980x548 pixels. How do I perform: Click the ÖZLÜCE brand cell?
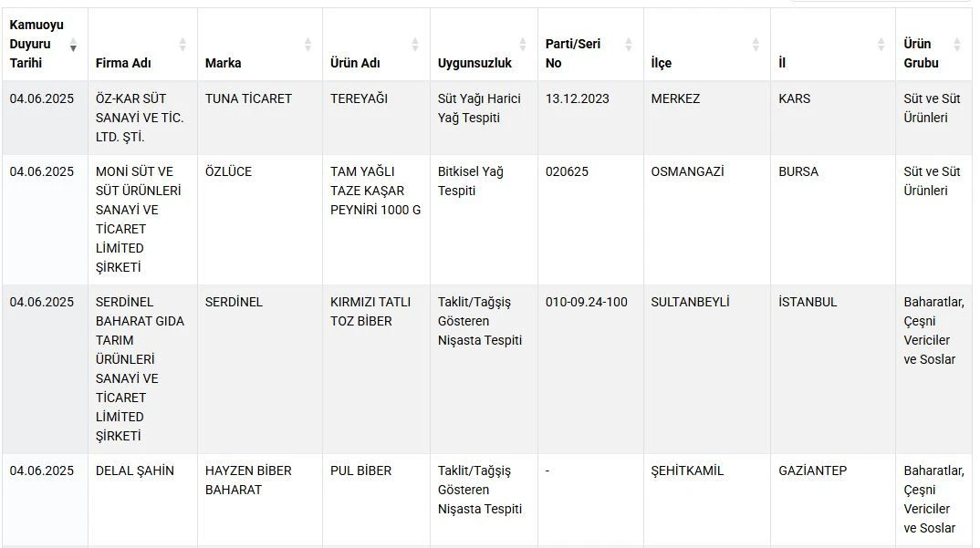coord(228,171)
